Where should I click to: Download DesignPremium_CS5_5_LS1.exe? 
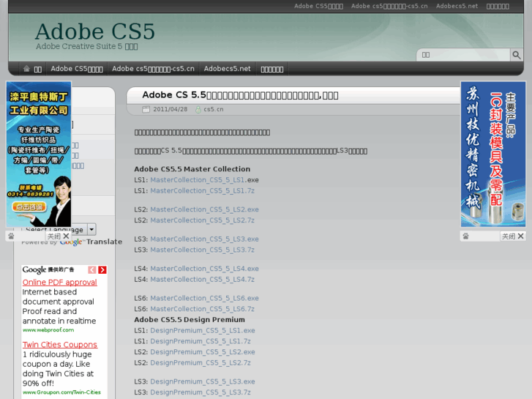coord(203,330)
